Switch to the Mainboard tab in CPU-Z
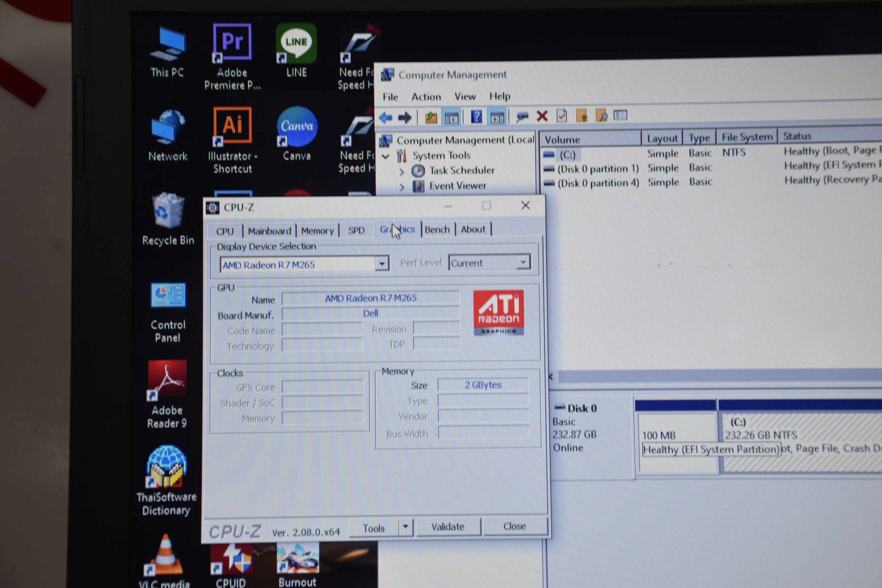Screen dimensions: 882x588 [269, 231]
